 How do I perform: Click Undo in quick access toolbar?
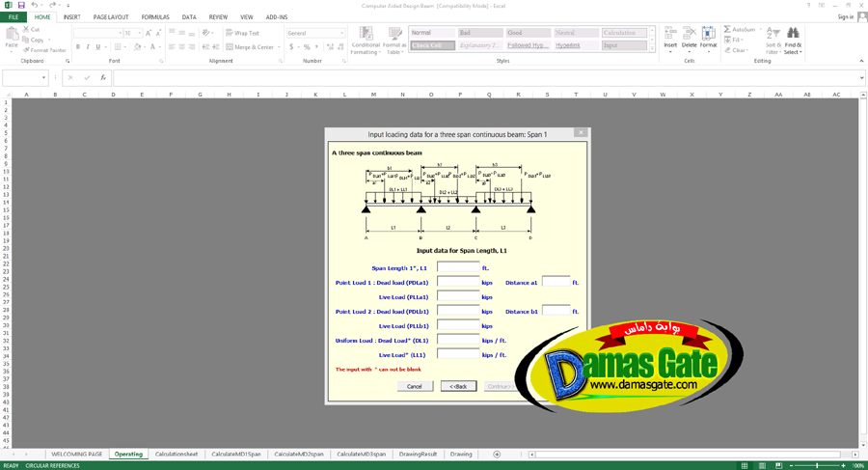[35, 6]
